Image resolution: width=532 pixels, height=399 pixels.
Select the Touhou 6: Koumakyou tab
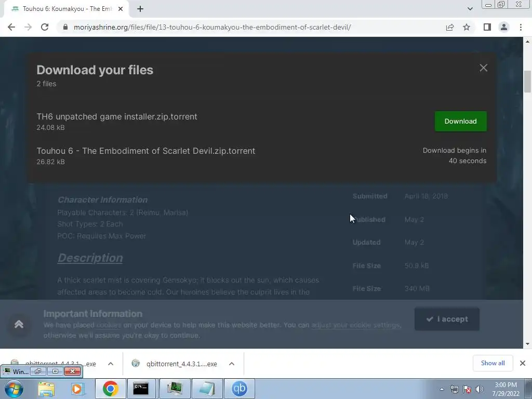click(x=66, y=9)
